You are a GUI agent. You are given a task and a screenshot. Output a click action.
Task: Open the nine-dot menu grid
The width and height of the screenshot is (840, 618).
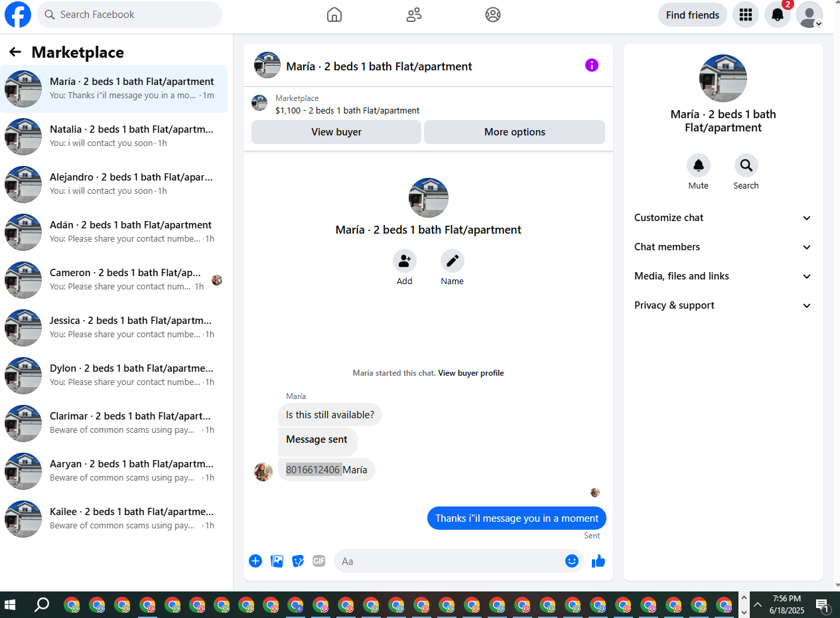(746, 15)
